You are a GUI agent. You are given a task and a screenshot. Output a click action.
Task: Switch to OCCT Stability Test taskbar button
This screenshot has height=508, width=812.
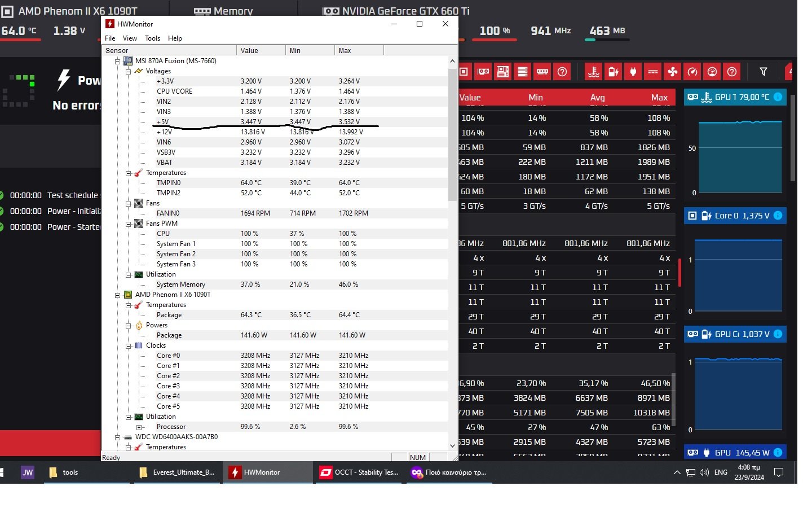360,472
